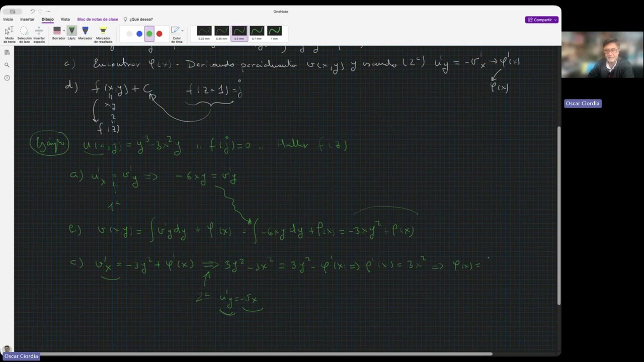Image resolution: width=644 pixels, height=362 pixels.
Task: Select the Marcador de resaltado highlighter
Action: coord(103,34)
